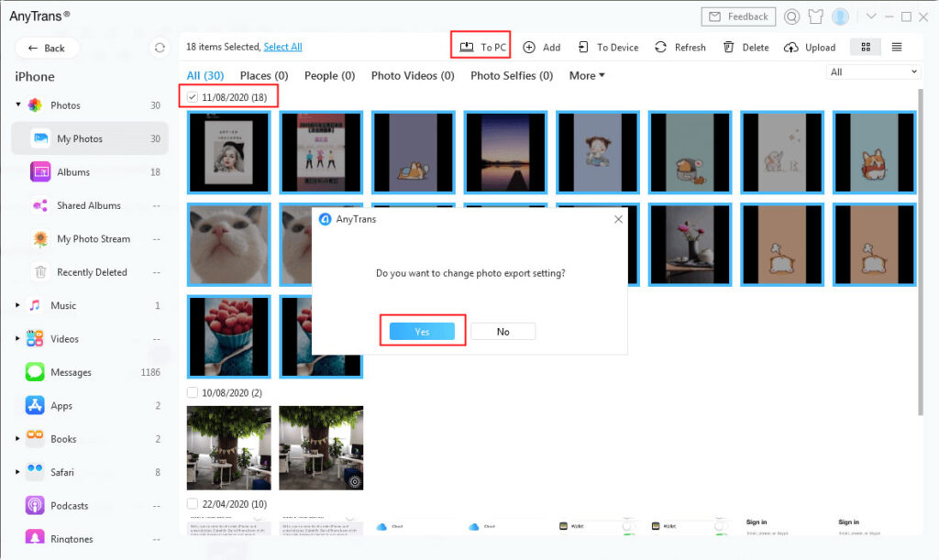Screen dimensions: 939x560
Task: Open the user account avatar
Action: click(840, 16)
